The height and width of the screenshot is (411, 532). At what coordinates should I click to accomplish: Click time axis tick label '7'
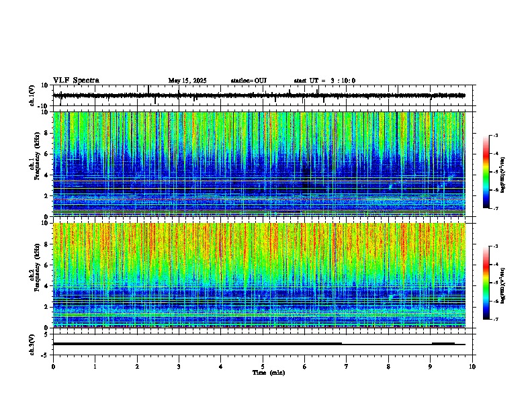pos(347,367)
